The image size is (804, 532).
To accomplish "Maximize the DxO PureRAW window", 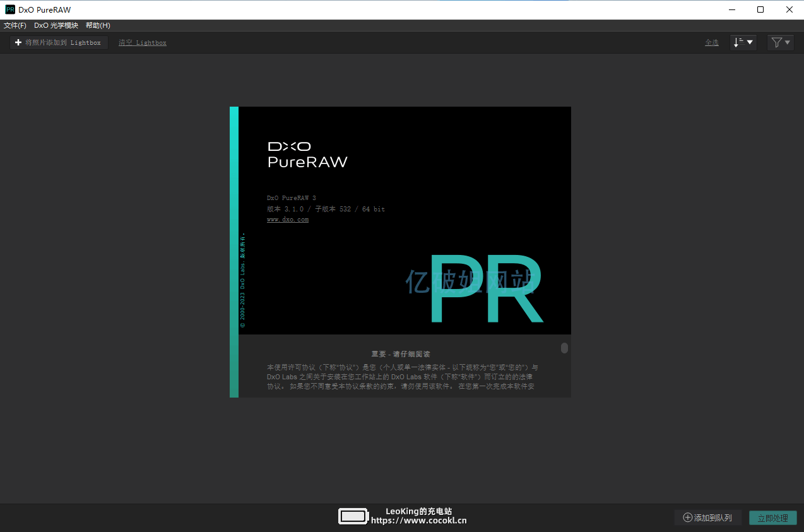I will [x=760, y=9].
